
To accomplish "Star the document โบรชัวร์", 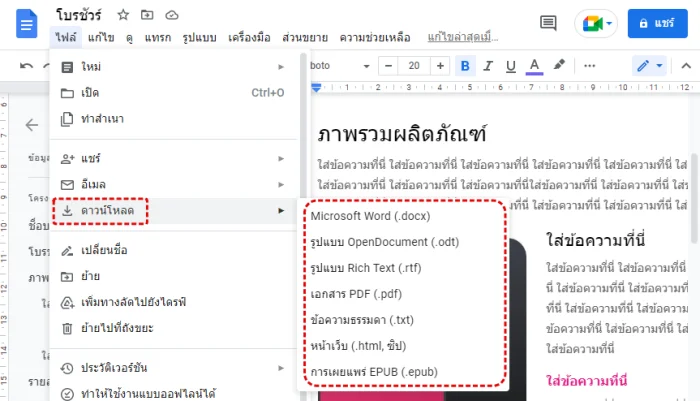I will click(x=123, y=15).
